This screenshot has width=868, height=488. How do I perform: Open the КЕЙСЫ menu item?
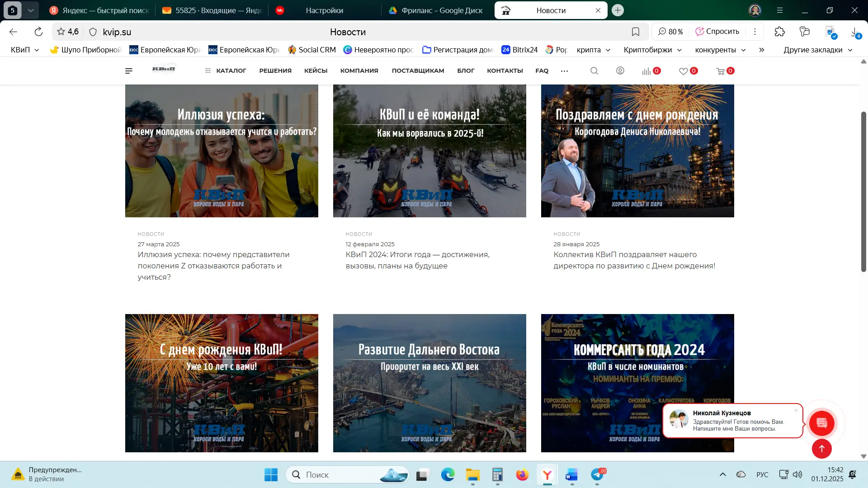[x=316, y=71]
